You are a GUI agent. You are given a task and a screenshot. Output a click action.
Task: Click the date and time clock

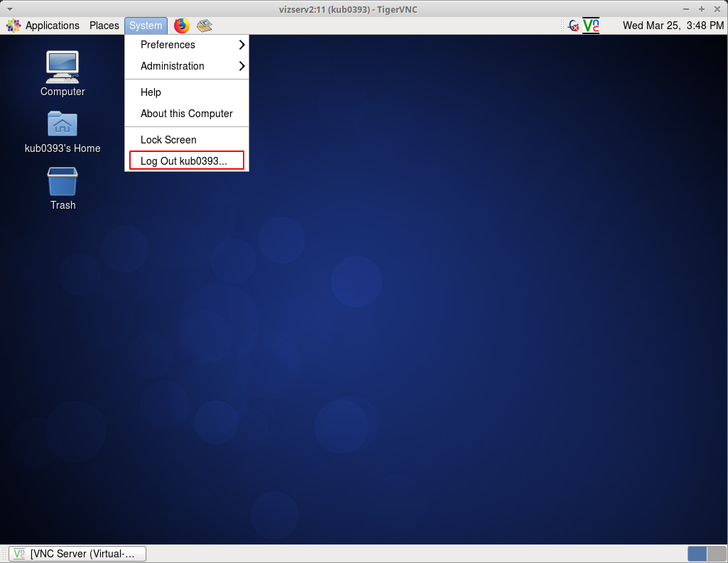pyautogui.click(x=673, y=26)
